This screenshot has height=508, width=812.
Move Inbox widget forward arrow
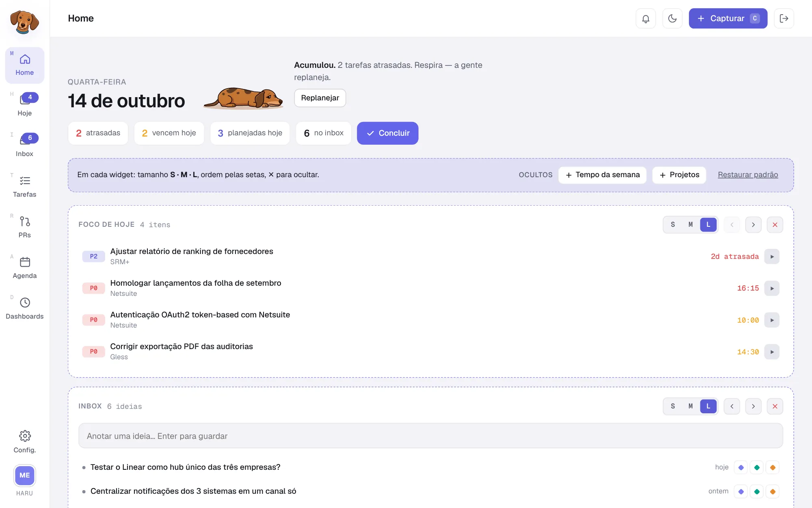754,406
